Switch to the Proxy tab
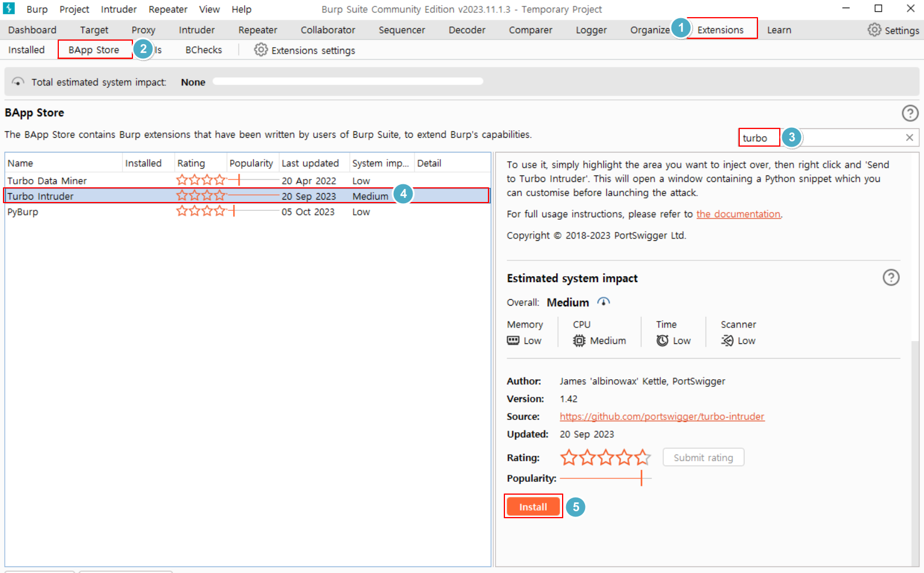924x573 pixels. (x=143, y=30)
